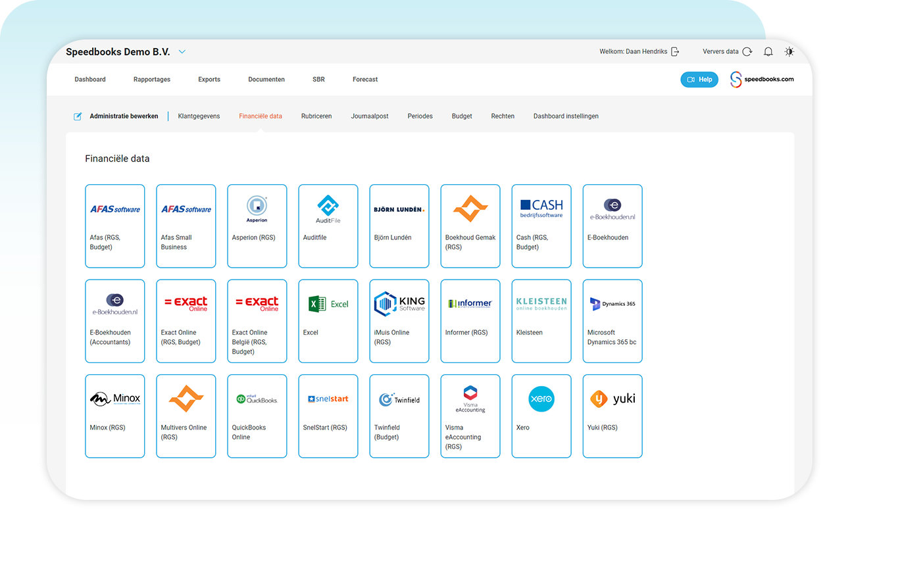Choose the SnelStart (RGS) card
Viewport: 900px width, 588px height.
pos(328,416)
